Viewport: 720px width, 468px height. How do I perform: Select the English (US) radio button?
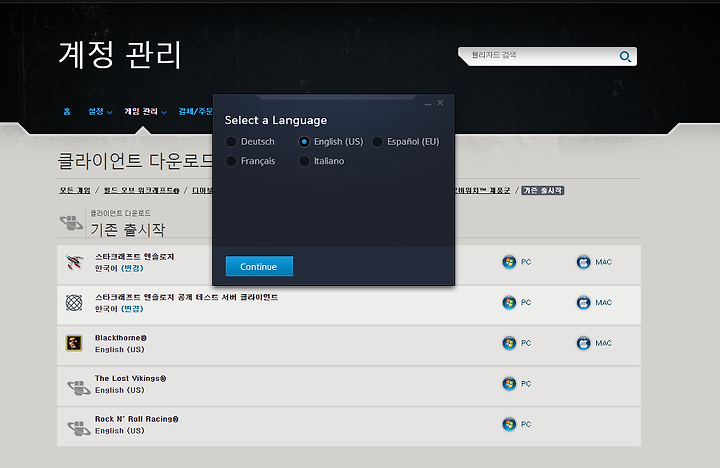(304, 141)
